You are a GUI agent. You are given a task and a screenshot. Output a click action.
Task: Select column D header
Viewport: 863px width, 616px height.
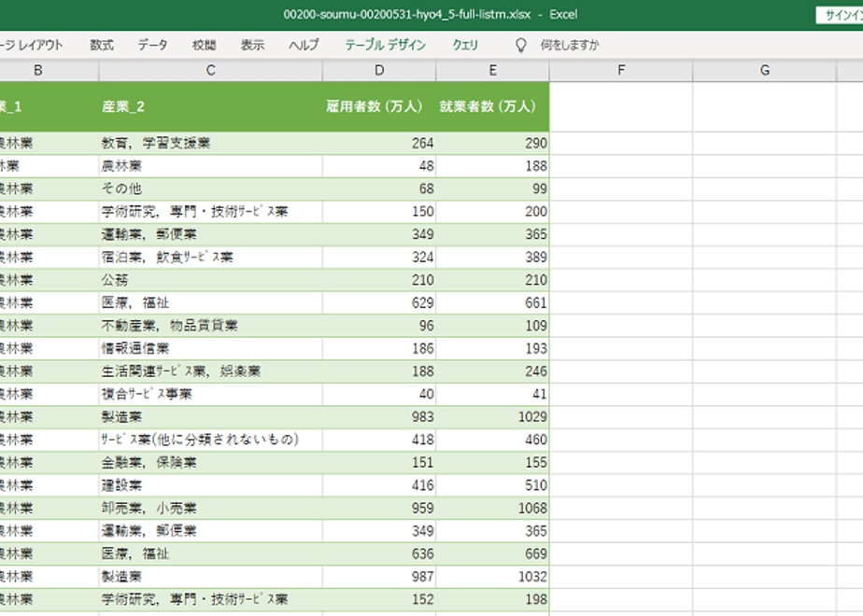[379, 70]
